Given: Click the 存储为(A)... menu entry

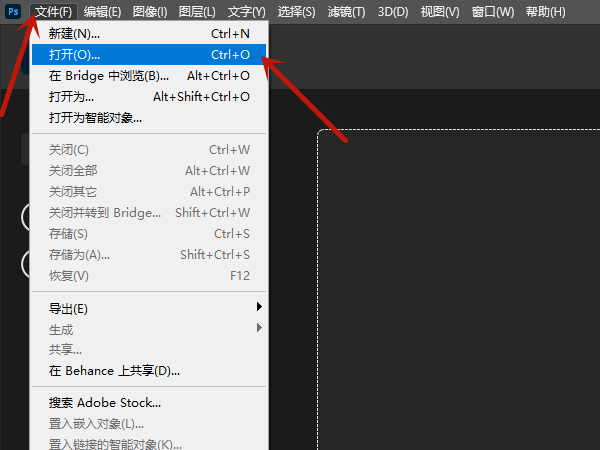Looking at the screenshot, I should tap(149, 254).
